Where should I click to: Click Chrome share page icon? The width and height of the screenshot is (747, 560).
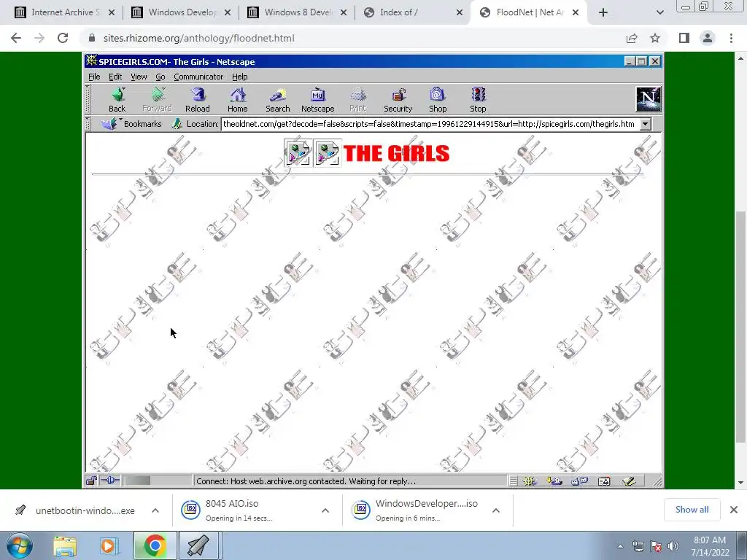[x=632, y=38]
